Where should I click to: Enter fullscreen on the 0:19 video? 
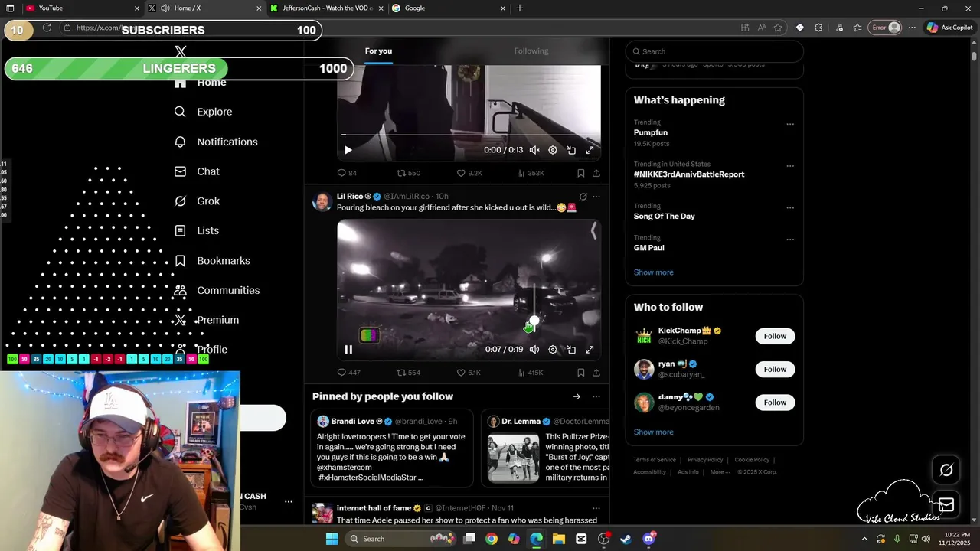tap(590, 350)
